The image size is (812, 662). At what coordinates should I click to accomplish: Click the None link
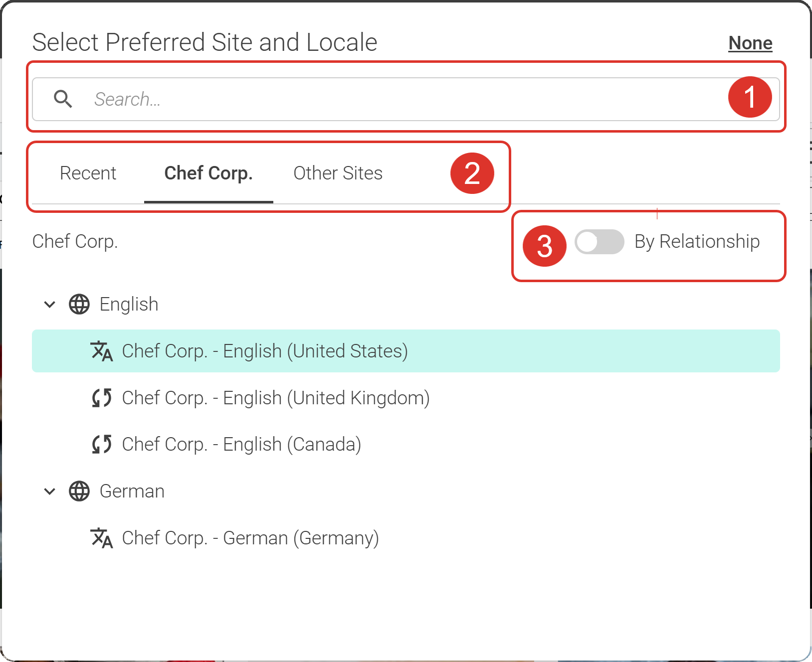point(750,43)
